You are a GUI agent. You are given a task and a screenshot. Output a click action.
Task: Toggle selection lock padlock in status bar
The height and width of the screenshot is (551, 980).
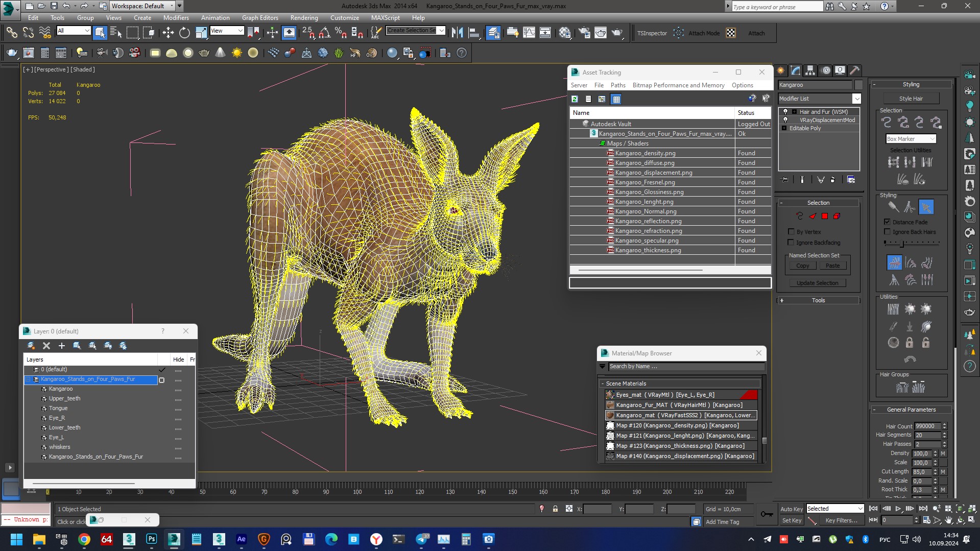pyautogui.click(x=555, y=509)
